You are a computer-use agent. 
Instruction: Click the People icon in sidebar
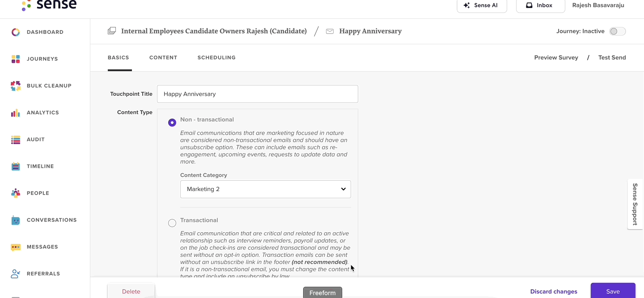tap(16, 193)
